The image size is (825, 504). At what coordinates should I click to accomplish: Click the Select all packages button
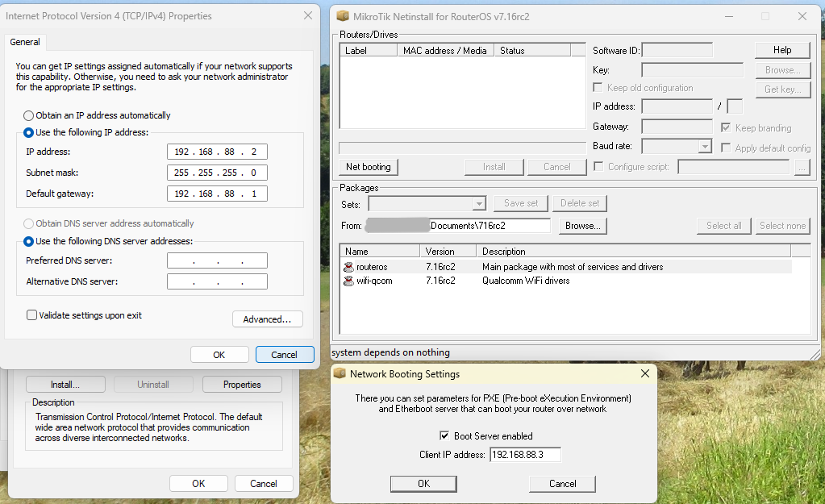click(x=724, y=226)
